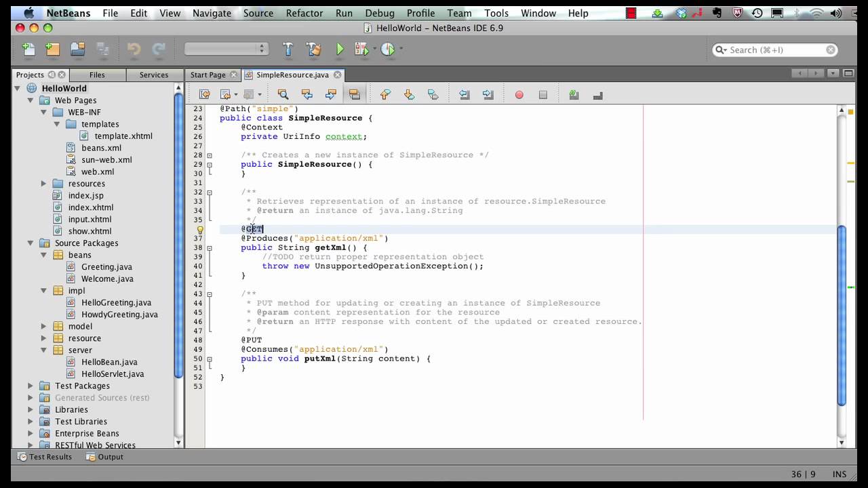868x488 pixels.
Task: Open the Test Results panel
Action: (45, 457)
